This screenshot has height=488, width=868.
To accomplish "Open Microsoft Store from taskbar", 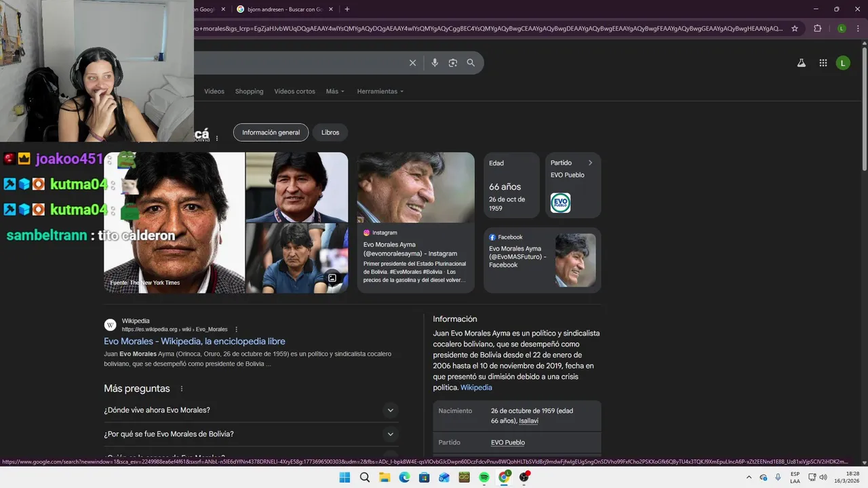I will [425, 477].
